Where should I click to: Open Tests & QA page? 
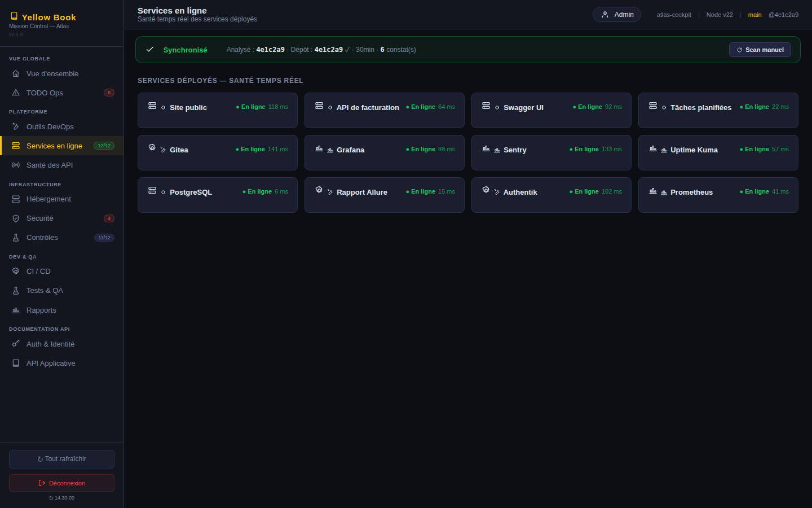[x=62, y=290]
